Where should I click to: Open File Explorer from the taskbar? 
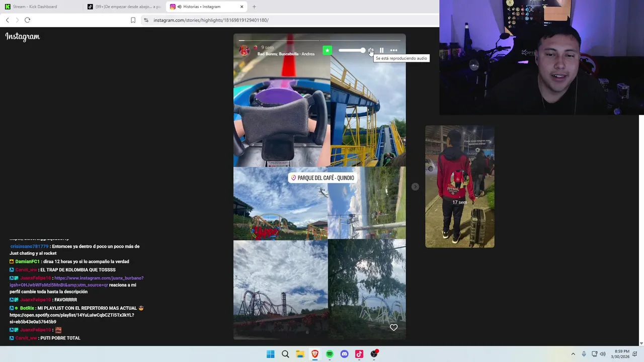[x=300, y=354]
